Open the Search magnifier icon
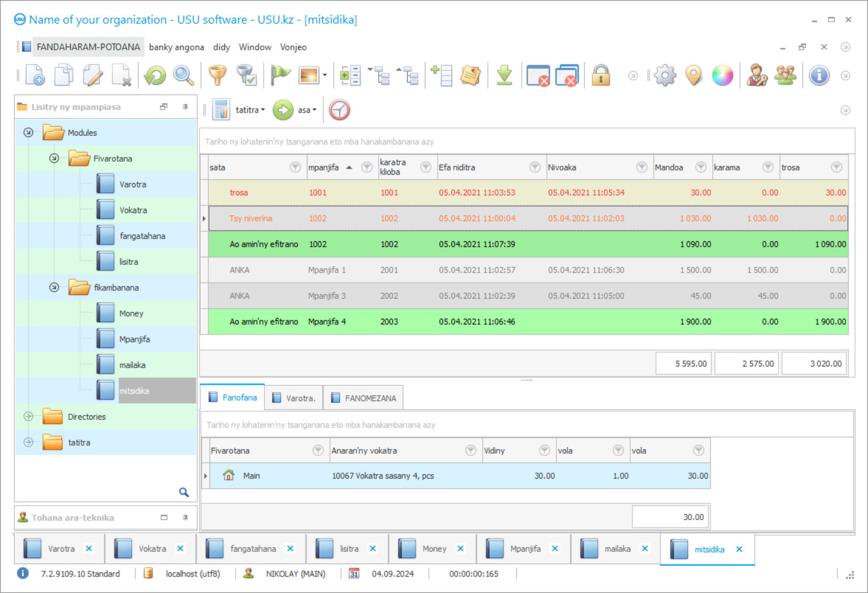Image resolution: width=868 pixels, height=593 pixels. click(x=184, y=75)
